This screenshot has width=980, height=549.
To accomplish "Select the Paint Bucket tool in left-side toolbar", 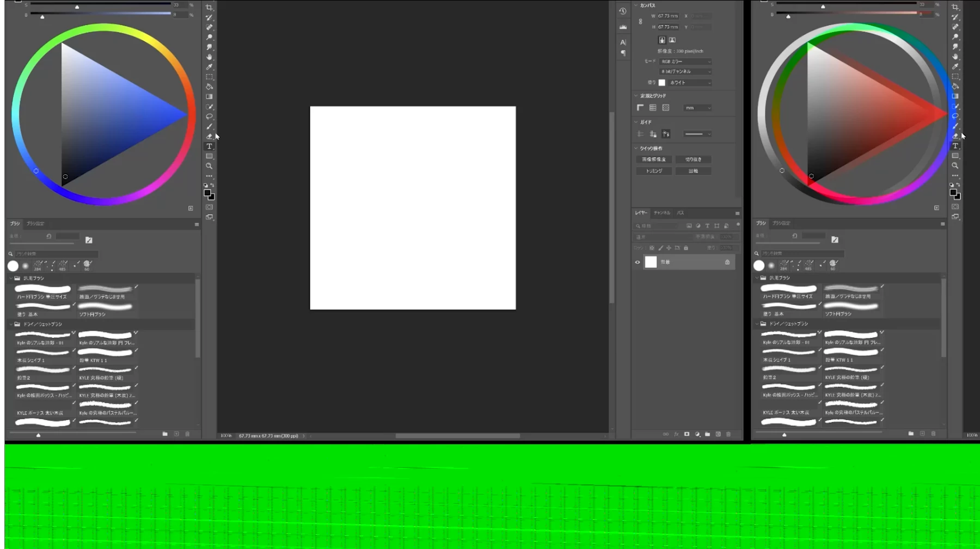I will click(209, 87).
